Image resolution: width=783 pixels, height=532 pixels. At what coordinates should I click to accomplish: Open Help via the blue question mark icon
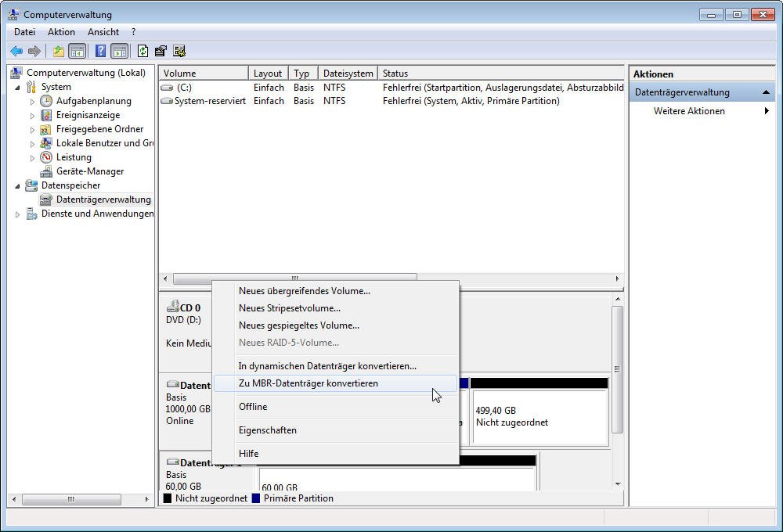click(100, 51)
